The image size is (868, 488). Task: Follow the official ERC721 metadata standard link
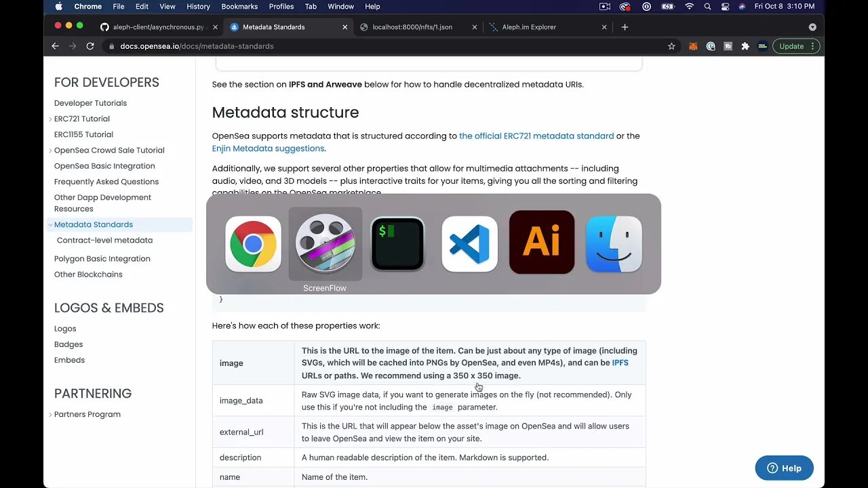click(536, 136)
